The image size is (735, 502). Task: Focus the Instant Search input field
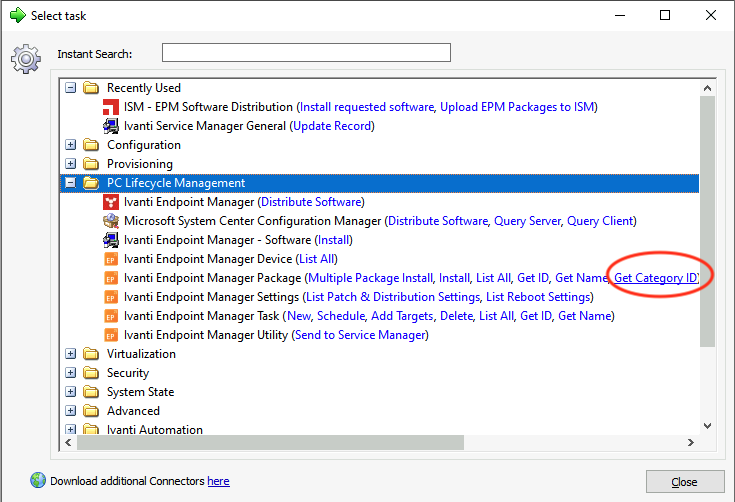pos(306,52)
